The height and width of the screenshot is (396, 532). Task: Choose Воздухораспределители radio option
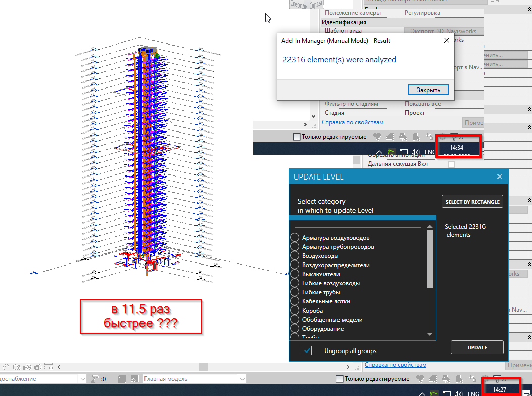[x=295, y=265]
